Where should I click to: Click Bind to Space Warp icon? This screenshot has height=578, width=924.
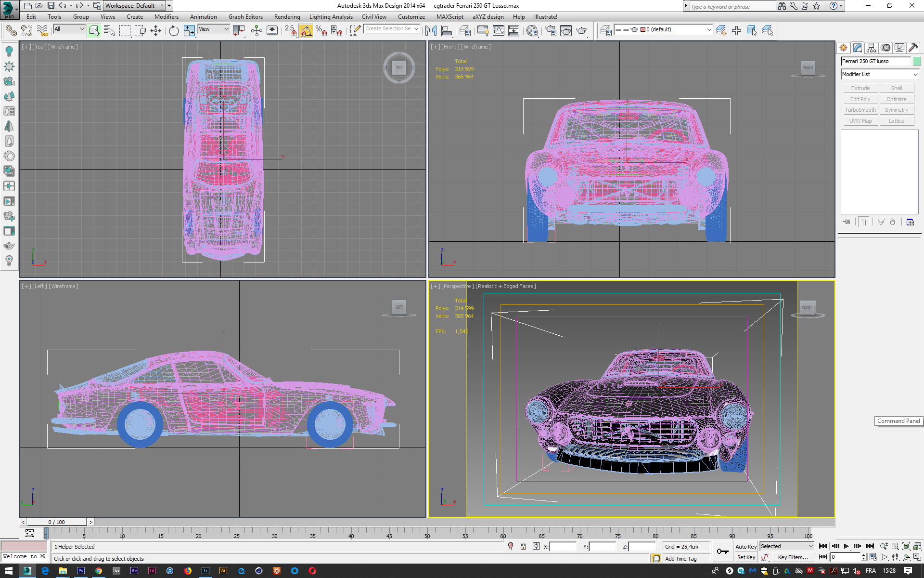(42, 31)
